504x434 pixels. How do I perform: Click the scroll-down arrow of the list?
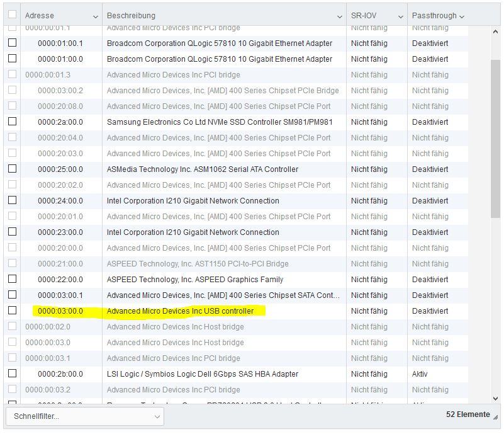click(x=495, y=399)
